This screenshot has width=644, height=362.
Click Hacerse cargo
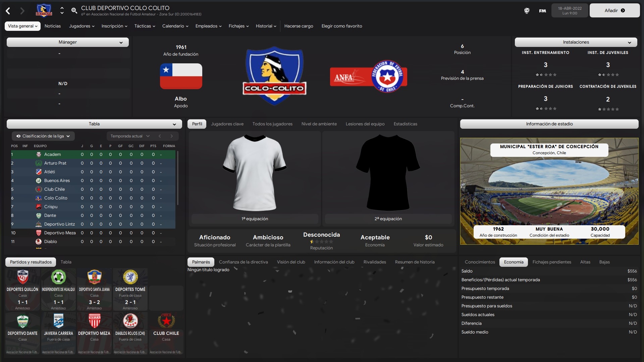(x=299, y=26)
